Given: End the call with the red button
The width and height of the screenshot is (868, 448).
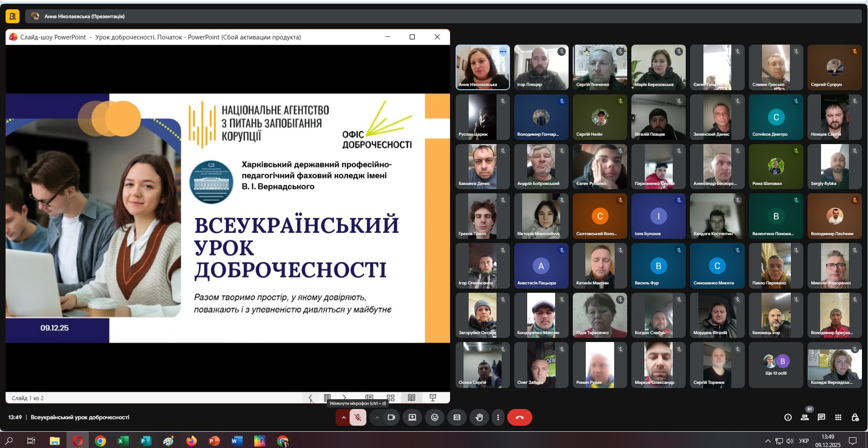Looking at the screenshot, I should tap(520, 417).
